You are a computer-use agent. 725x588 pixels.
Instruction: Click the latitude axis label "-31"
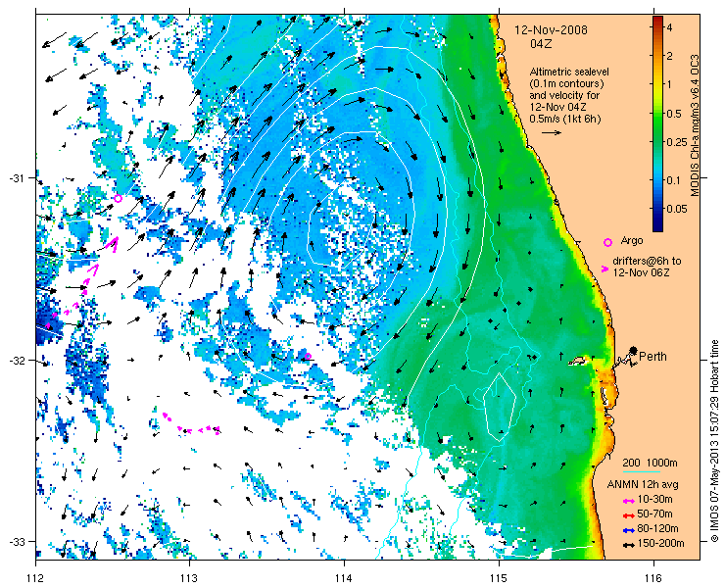coord(17,178)
